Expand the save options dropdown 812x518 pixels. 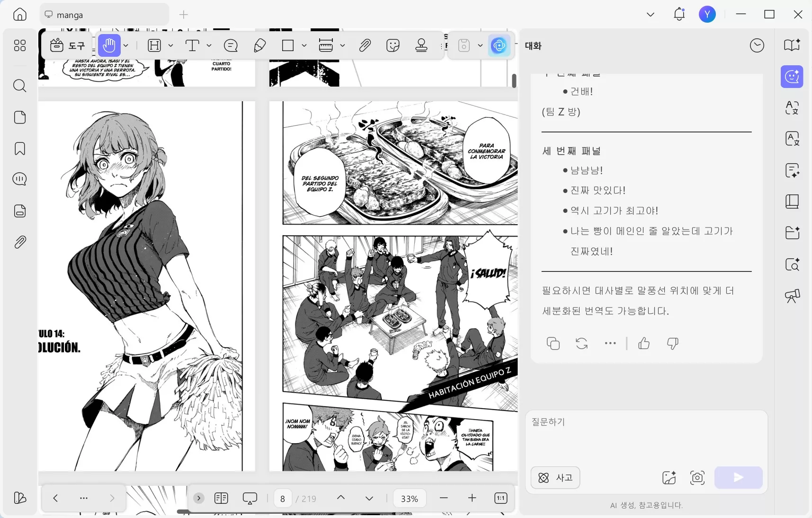(480, 45)
